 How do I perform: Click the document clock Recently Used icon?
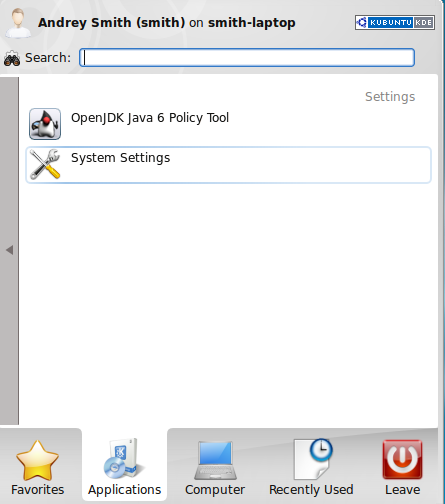tap(313, 459)
